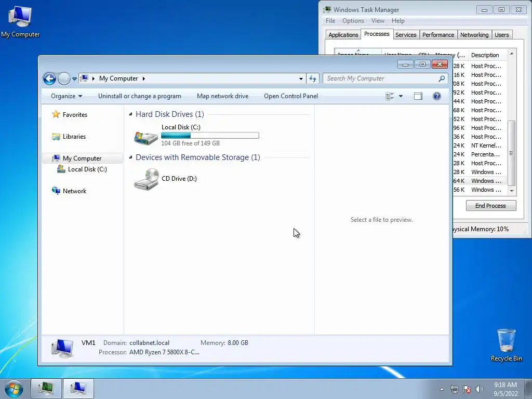Click the blue Help question mark icon
532x399 pixels.
pos(436,96)
